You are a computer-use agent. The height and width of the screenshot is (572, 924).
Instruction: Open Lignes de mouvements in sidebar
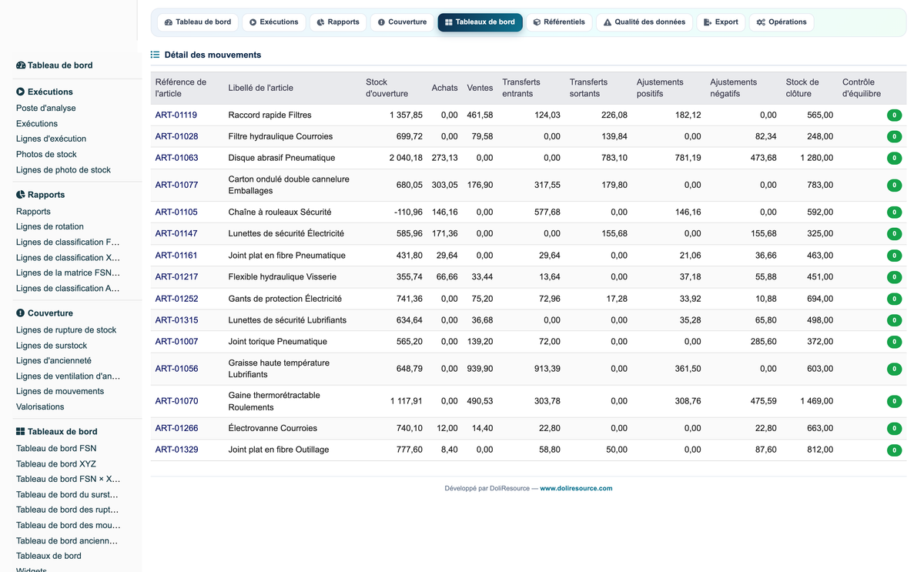(60, 392)
